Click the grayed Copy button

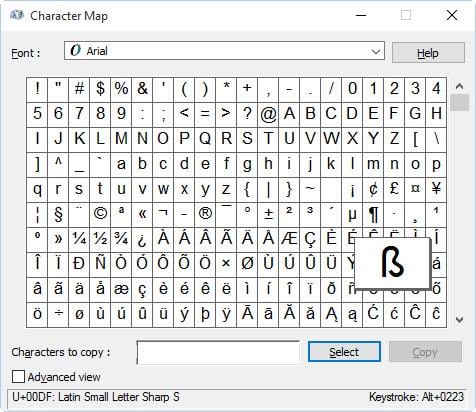(x=425, y=352)
